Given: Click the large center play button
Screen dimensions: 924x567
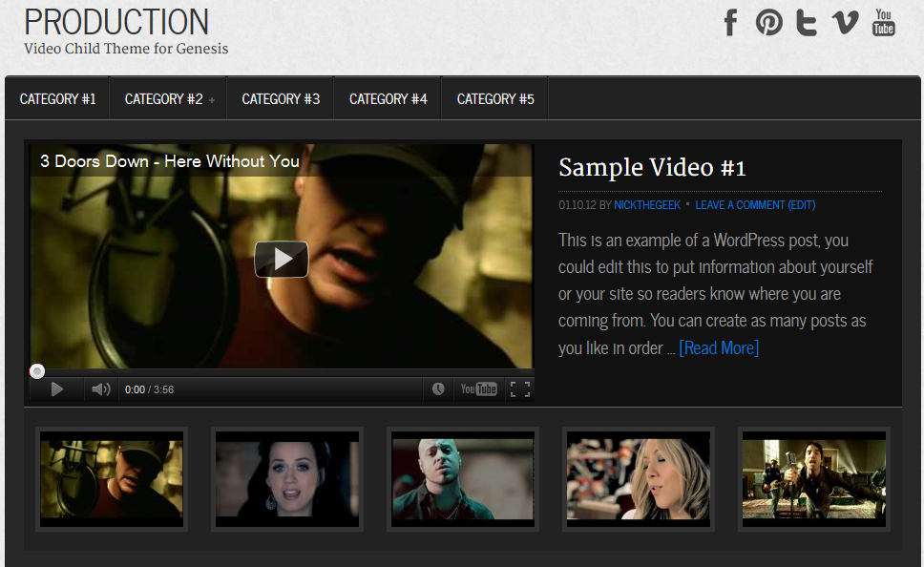Looking at the screenshot, I should coord(281,259).
